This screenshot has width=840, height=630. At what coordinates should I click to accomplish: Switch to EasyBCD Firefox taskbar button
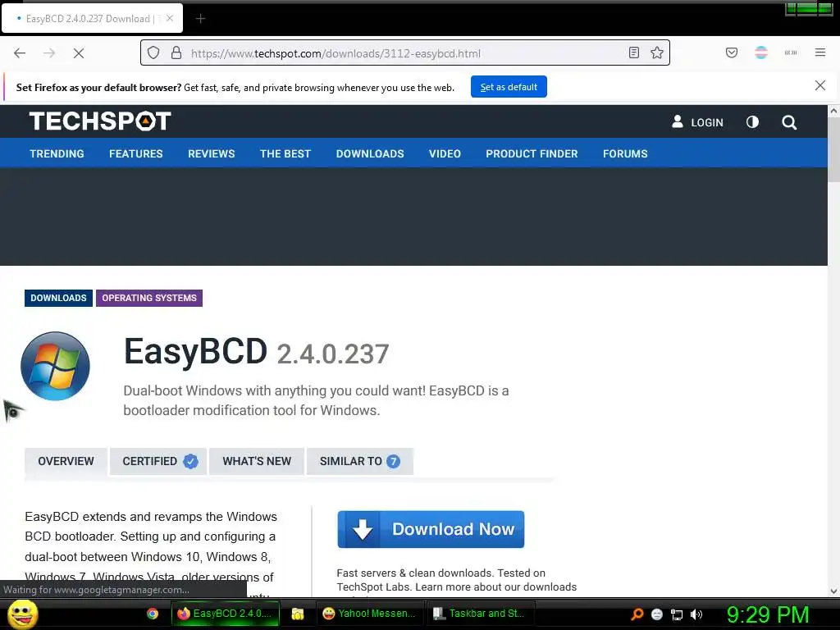[x=226, y=614]
